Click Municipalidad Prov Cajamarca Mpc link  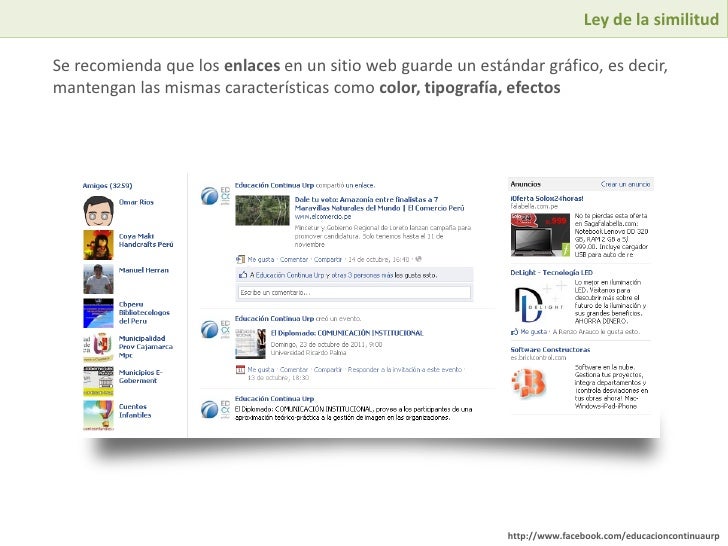point(146,347)
